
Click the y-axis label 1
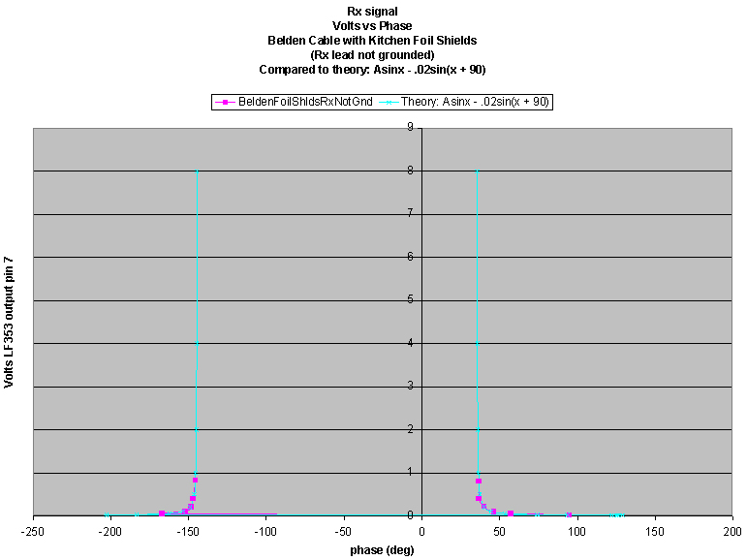point(410,472)
